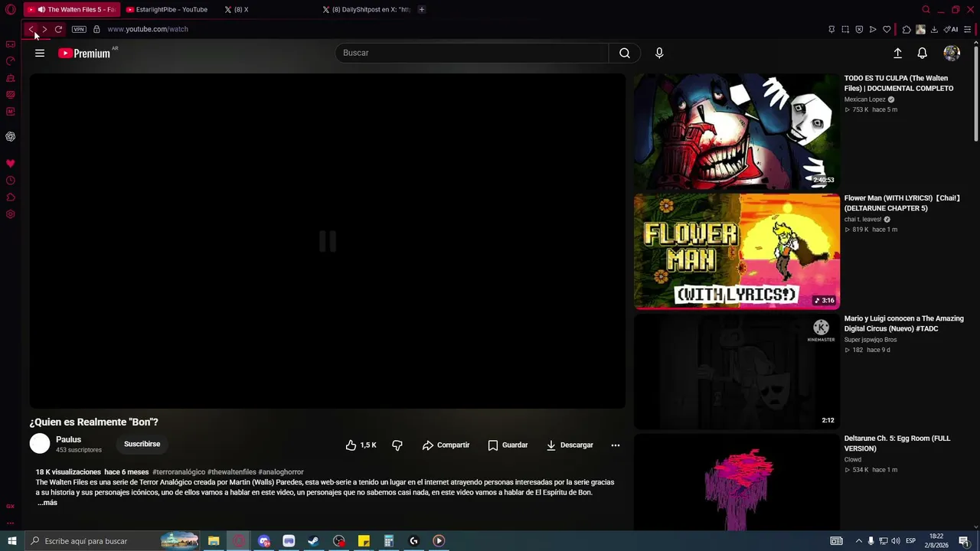Switch to The Walten Files 5 tab
This screenshot has width=980, height=551.
(72, 9)
